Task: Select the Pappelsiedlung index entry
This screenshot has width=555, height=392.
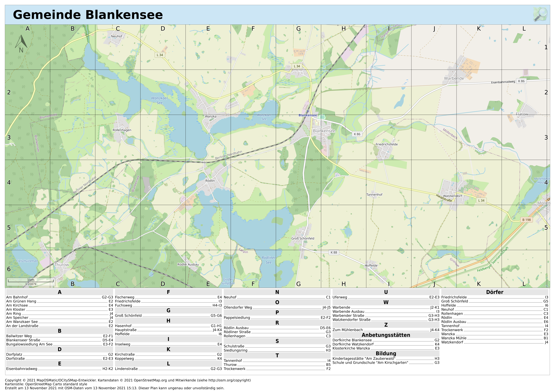Action: [237, 318]
